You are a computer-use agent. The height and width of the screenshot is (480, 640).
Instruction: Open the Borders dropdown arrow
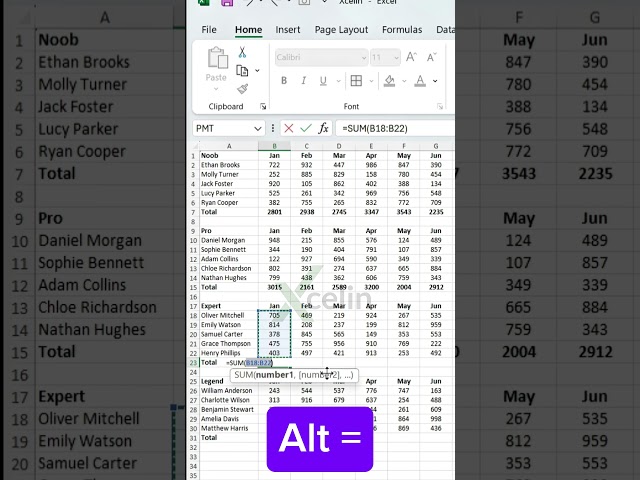pos(371,81)
